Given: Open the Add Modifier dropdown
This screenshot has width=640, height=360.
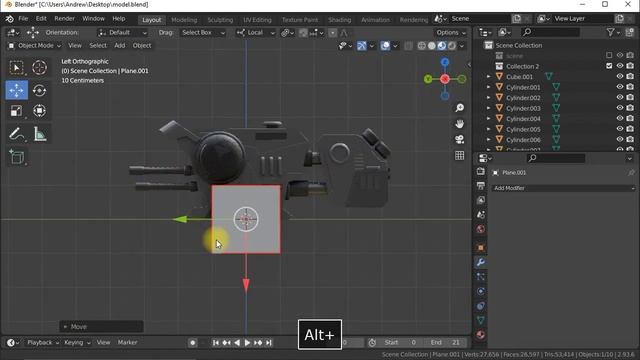Looking at the screenshot, I should [564, 188].
